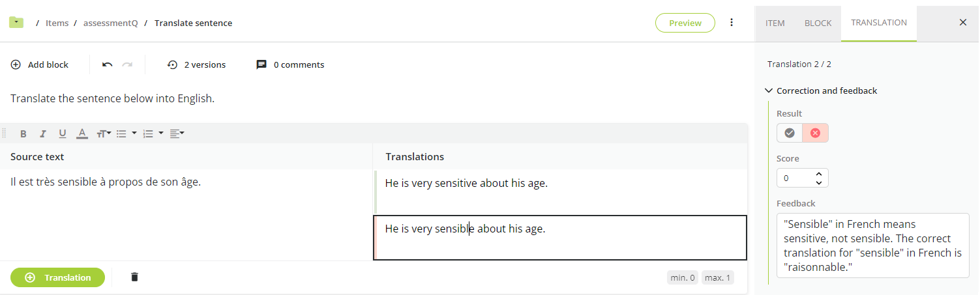The height and width of the screenshot is (295, 980).
Task: Delete translation with trash icon
Action: coord(134,277)
